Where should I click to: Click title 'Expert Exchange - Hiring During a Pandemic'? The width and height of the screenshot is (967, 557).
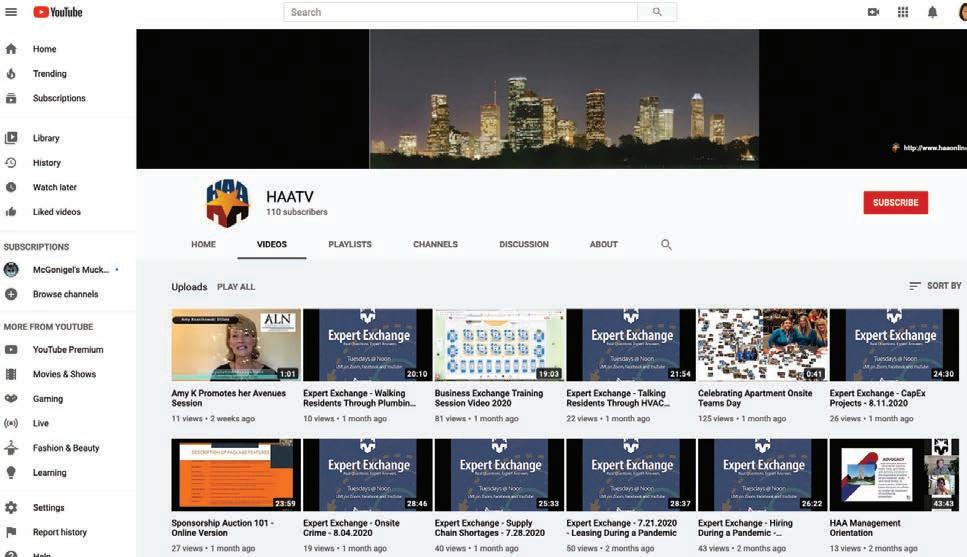746,527
